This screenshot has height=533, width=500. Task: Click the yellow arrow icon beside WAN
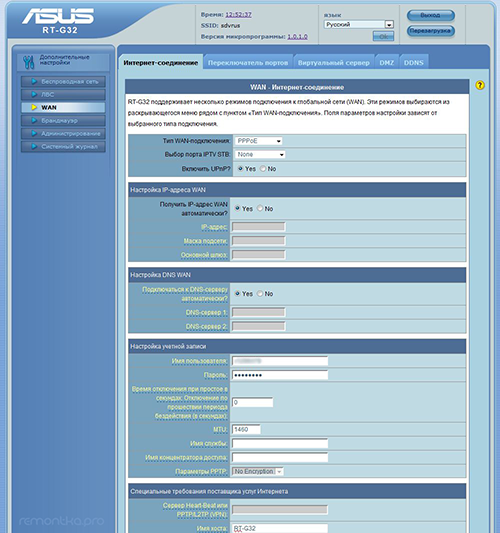point(34,107)
